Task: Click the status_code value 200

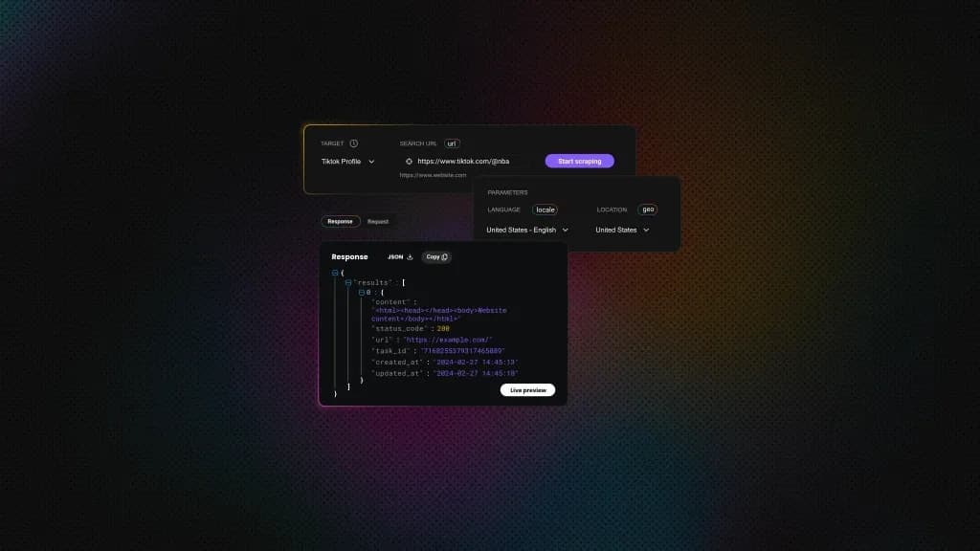Action: (x=443, y=329)
